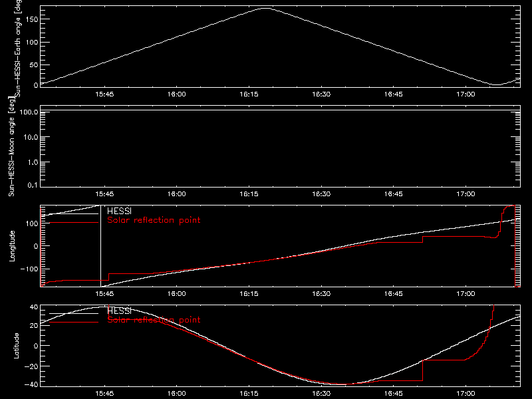Click Solar reflection point legend in Longitude plot
Image resolution: width=532 pixels, height=399 pixels.
tap(154, 220)
